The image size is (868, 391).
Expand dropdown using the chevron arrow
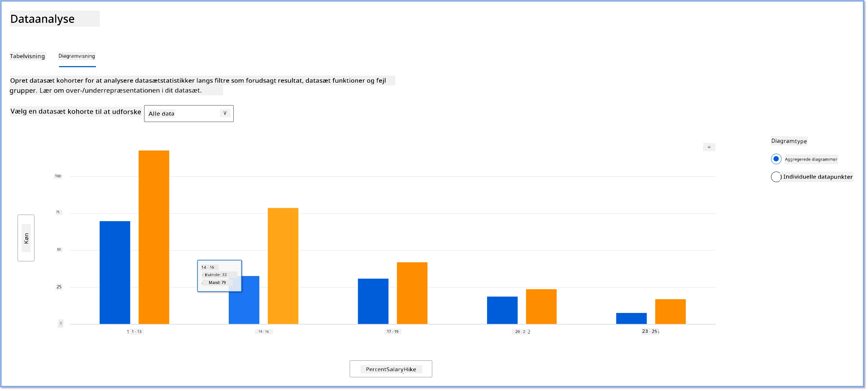click(225, 113)
